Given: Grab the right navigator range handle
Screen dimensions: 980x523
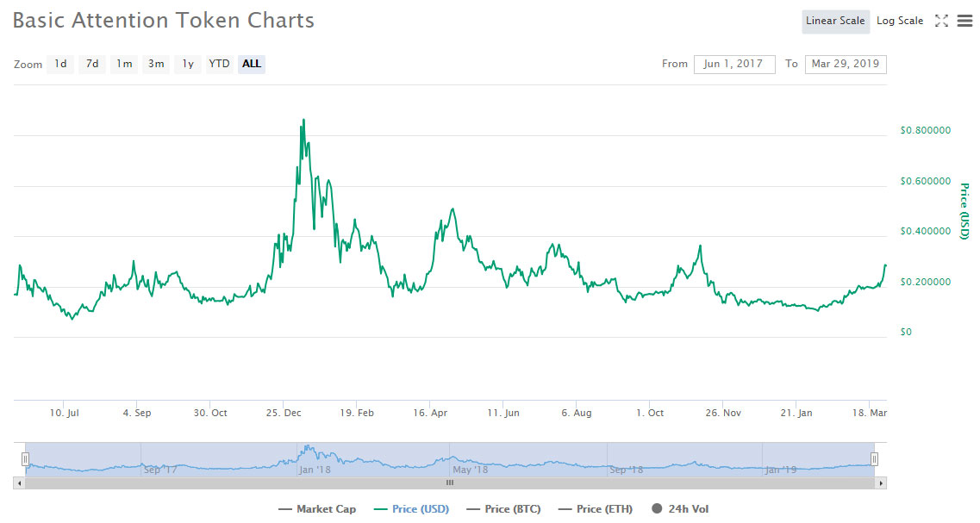Looking at the screenshot, I should click(874, 459).
